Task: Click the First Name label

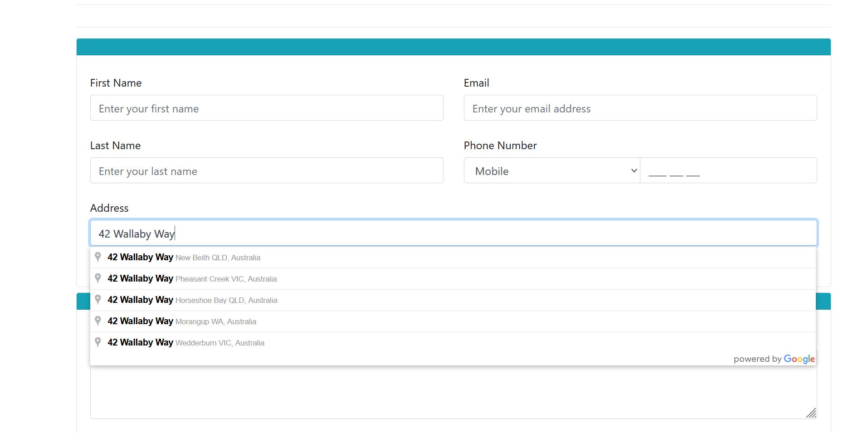Action: 116,83
